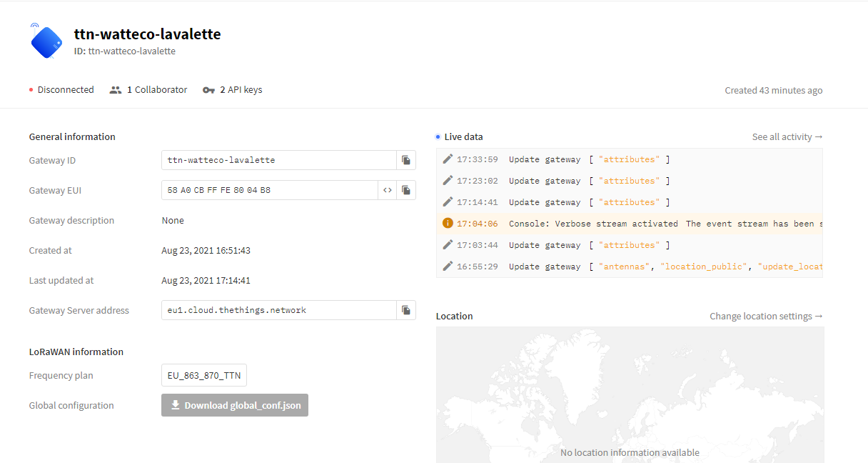Click the Created 43 minutes ago text
The width and height of the screenshot is (868, 463).
coord(774,90)
